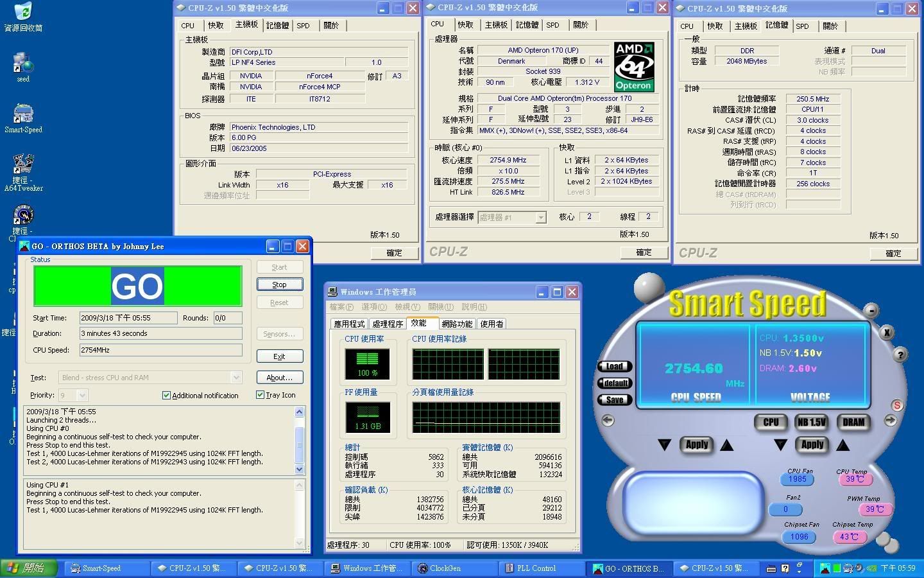
Task: Click the About... button in ORTHOS
Action: tap(279, 378)
